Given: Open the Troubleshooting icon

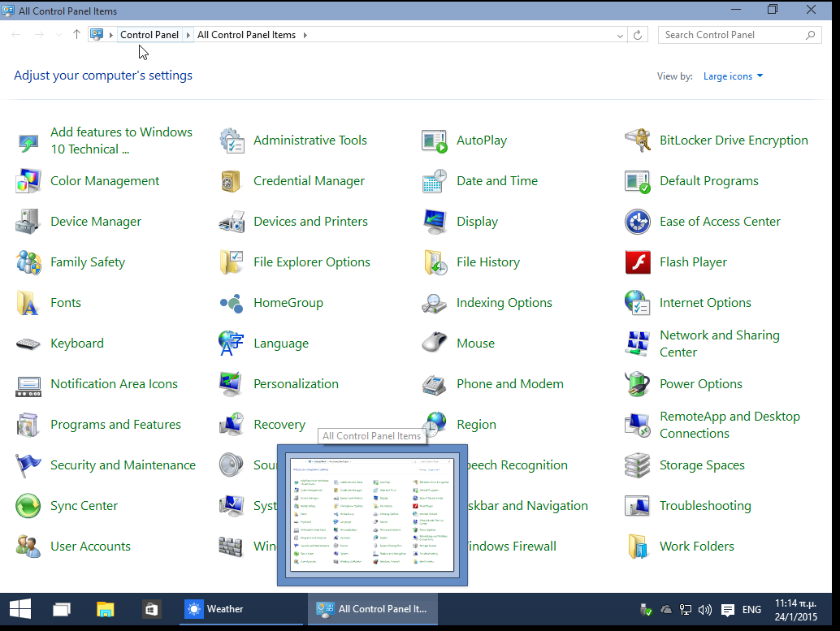Looking at the screenshot, I should [638, 506].
